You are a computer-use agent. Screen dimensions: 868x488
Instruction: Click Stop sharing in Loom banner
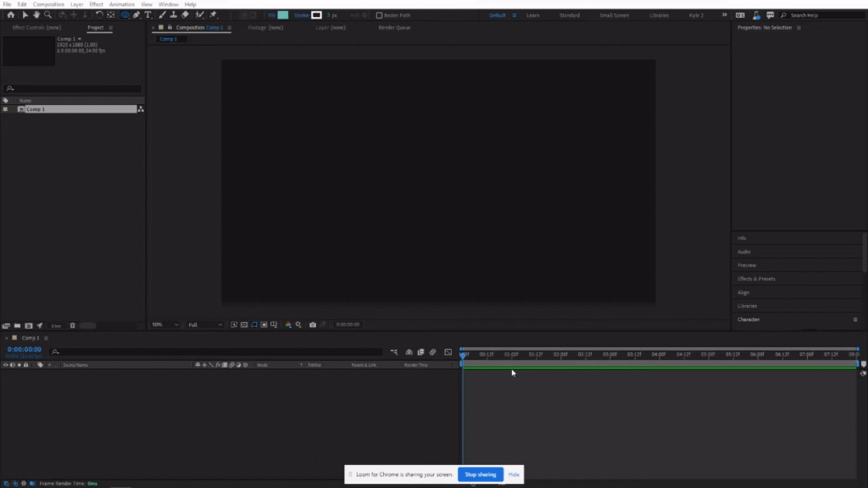tap(481, 474)
